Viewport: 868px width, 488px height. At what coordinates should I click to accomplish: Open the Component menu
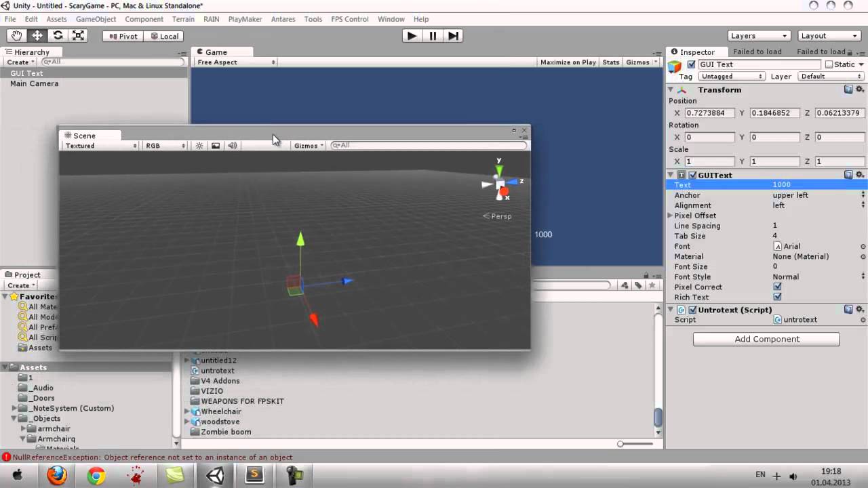pyautogui.click(x=144, y=19)
